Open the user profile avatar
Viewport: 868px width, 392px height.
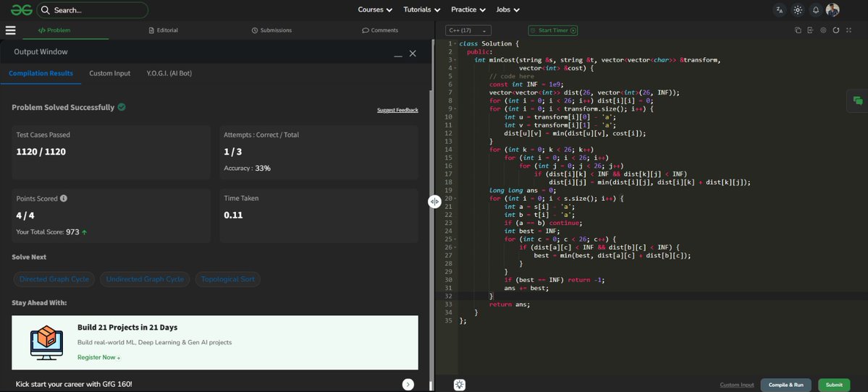click(833, 10)
